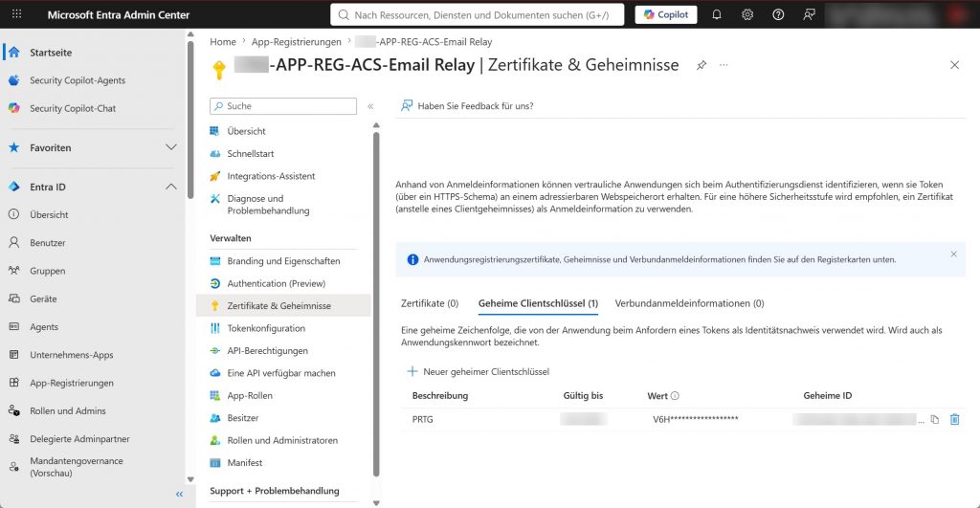Close the Zertifikate & Geheimnisse blade
Image resolution: width=980 pixels, height=508 pixels.
(x=954, y=65)
